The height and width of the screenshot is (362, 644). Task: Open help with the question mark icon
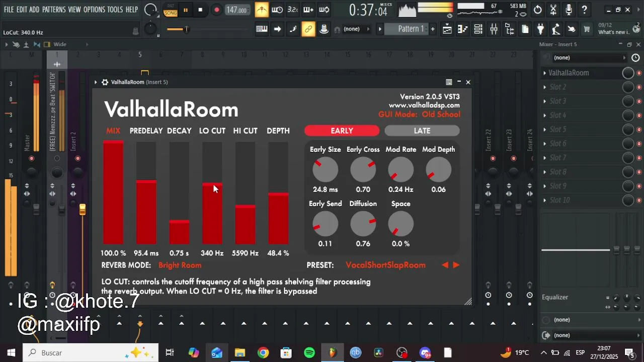[585, 10]
